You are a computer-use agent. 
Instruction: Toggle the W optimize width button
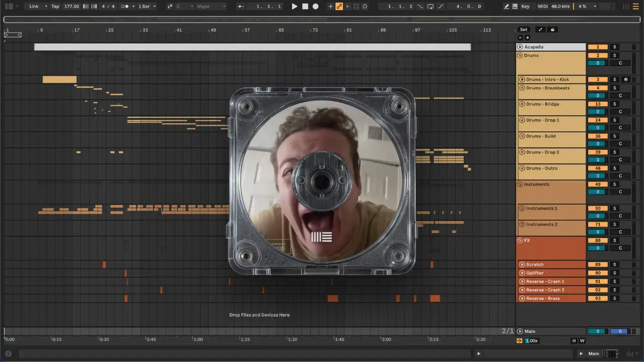(582, 341)
